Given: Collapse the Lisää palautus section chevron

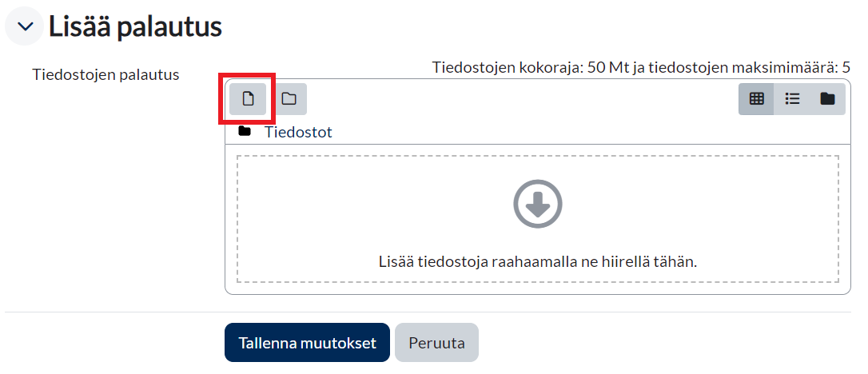Looking at the screenshot, I should pyautogui.click(x=26, y=27).
